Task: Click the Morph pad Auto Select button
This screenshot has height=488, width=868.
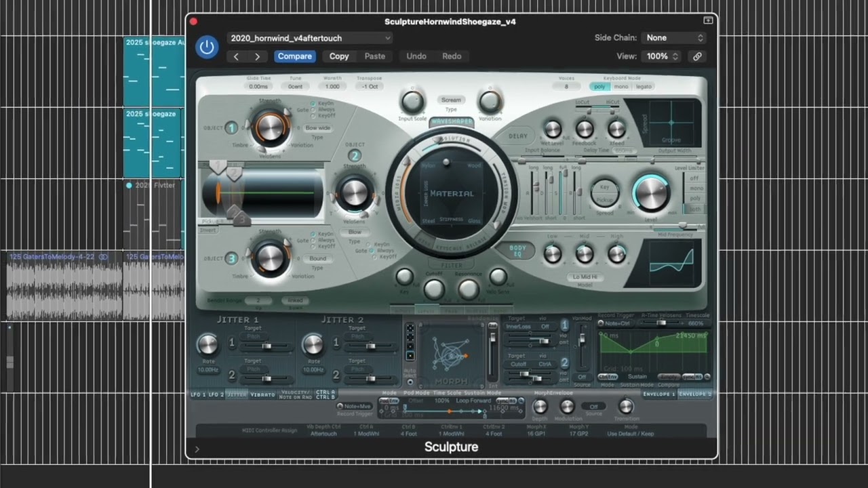Action: coord(410,382)
